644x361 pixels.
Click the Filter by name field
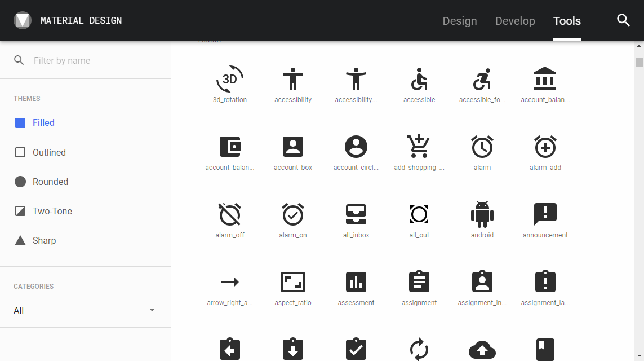pos(96,60)
